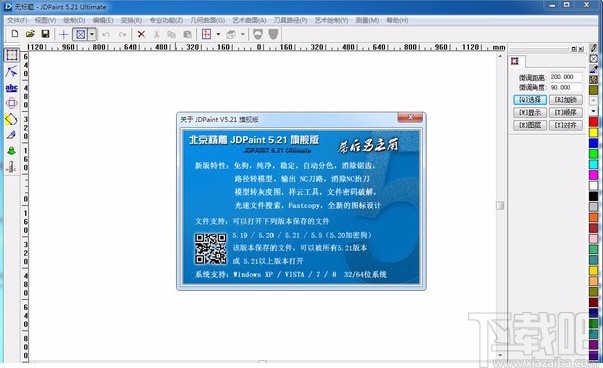Image resolution: width=603 pixels, height=368 pixels.
Task: Click the [K]加锁 button
Action: tap(566, 100)
